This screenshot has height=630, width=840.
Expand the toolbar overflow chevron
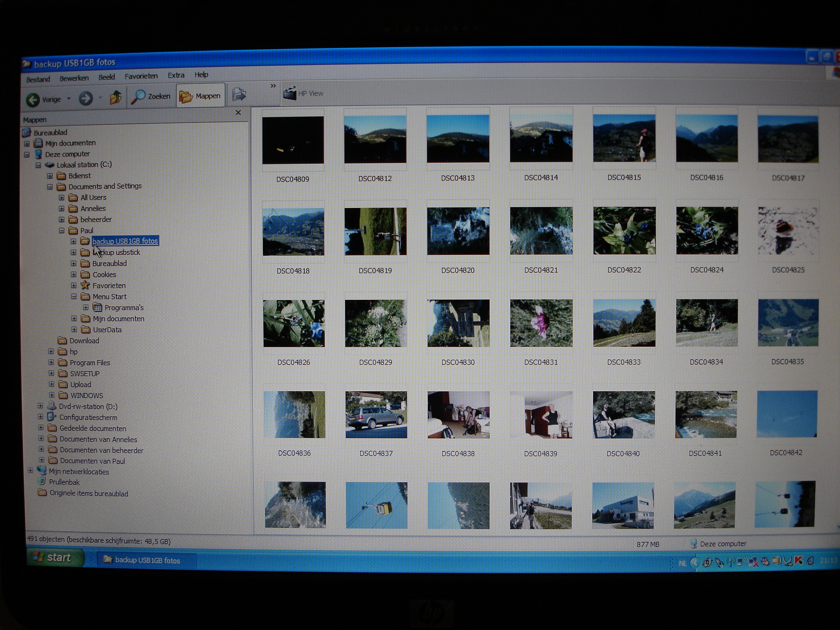coord(273,86)
